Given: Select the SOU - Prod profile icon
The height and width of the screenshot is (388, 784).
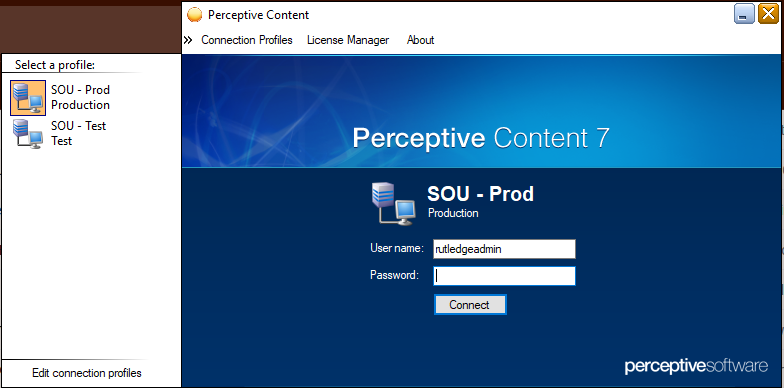Looking at the screenshot, I should 28,98.
